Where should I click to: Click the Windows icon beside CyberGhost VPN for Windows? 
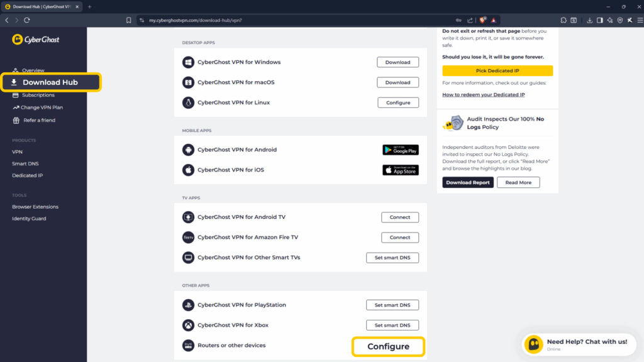click(x=188, y=62)
